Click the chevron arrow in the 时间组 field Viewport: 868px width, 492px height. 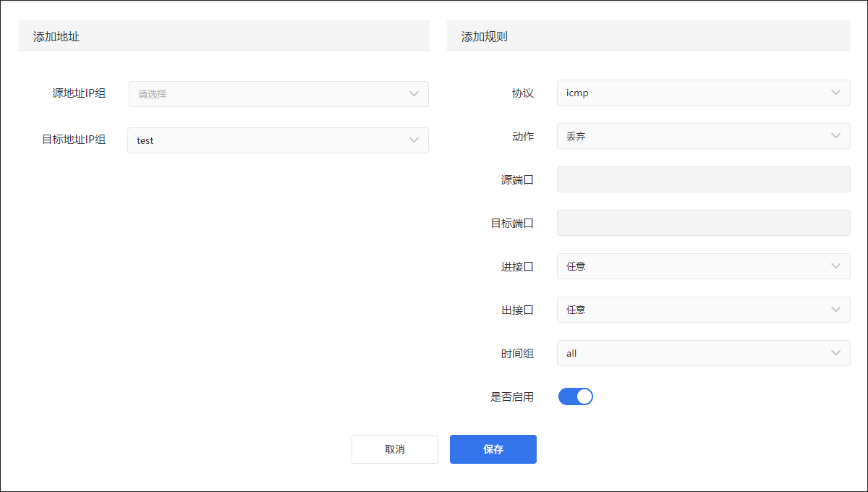(835, 353)
